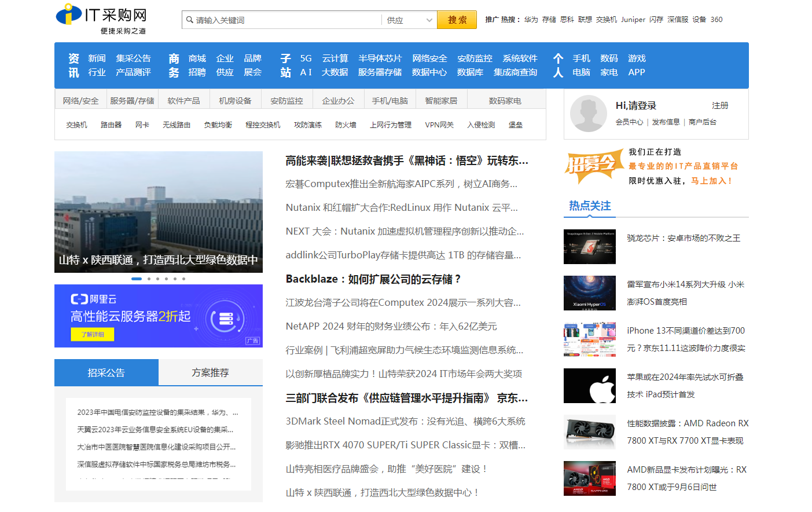Open the 发布信息 link
Screen dimensions: 812x512
(x=666, y=122)
